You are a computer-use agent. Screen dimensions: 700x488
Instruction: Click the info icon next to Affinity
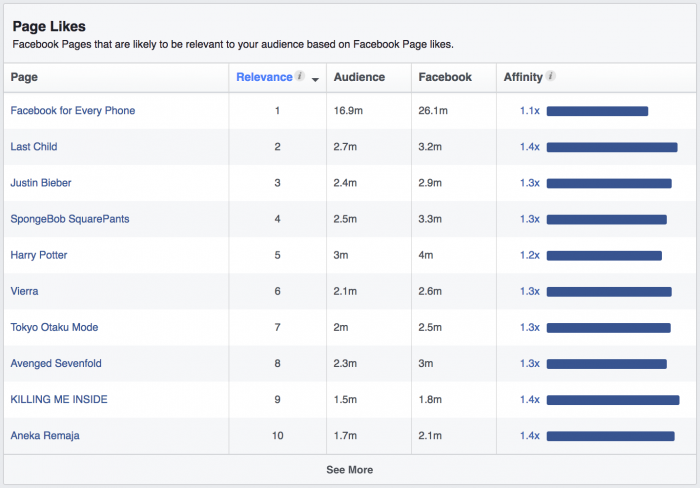pos(551,76)
